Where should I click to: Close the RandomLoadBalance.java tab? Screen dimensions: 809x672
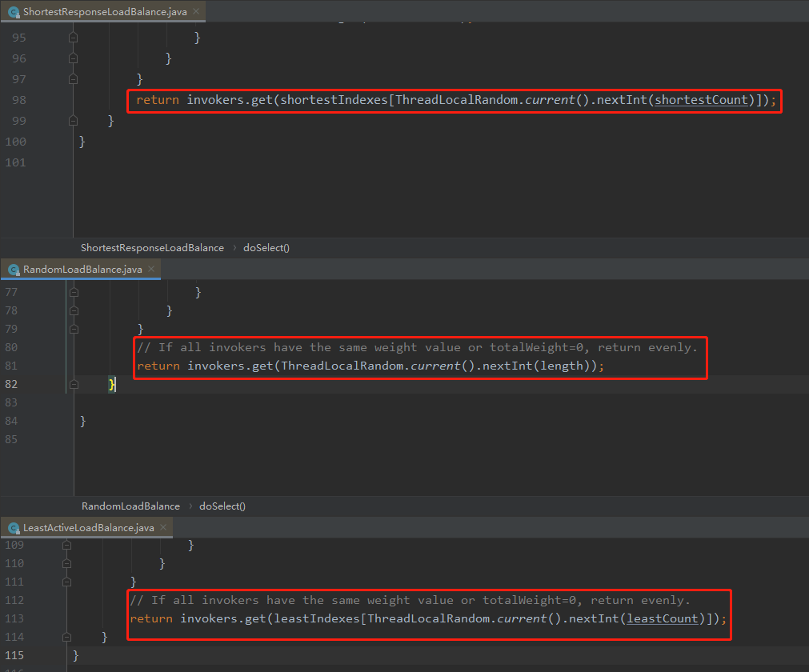click(x=151, y=269)
